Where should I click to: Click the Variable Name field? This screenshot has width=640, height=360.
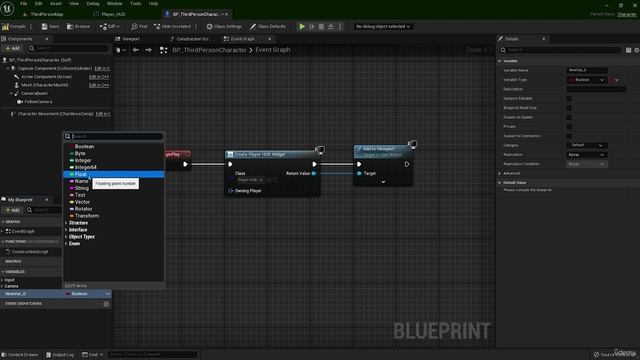(x=587, y=70)
